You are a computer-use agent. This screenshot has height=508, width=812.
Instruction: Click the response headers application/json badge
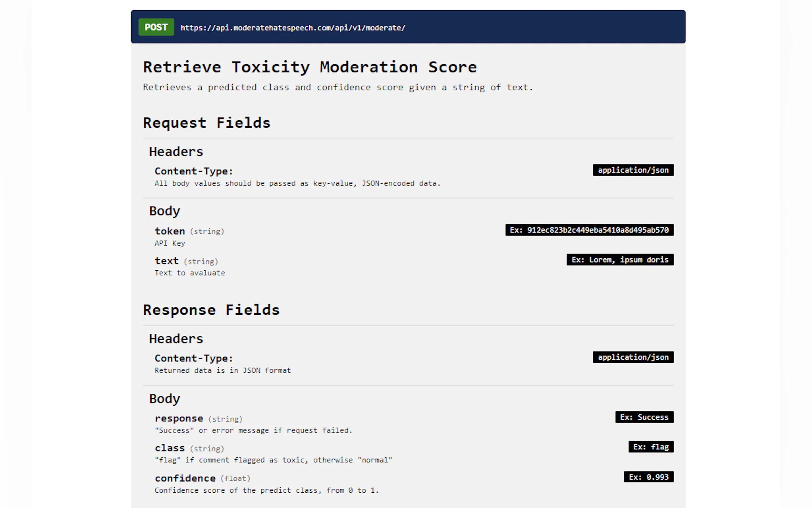click(633, 357)
